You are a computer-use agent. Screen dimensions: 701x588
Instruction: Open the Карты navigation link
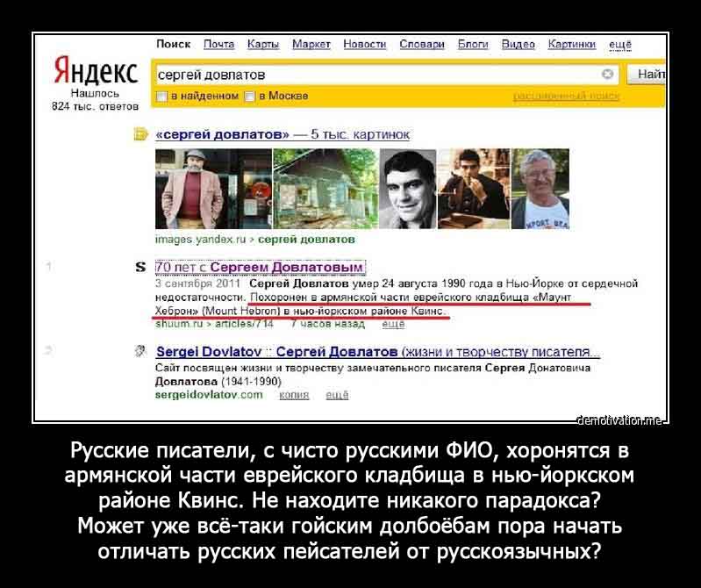tap(263, 44)
